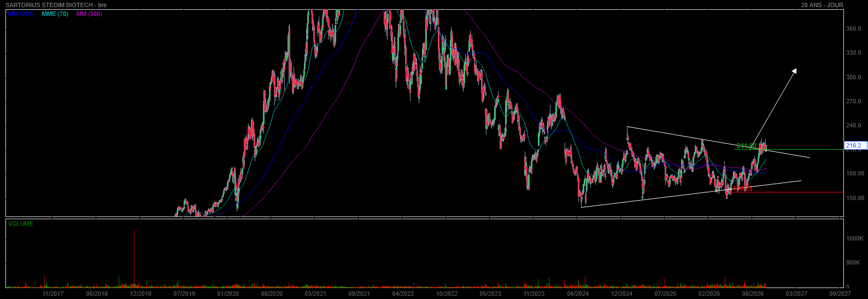Image resolution: width=868 pixels, height=299 pixels.
Task: Click the 12/2024 date axis label
Action: pyautogui.click(x=621, y=294)
